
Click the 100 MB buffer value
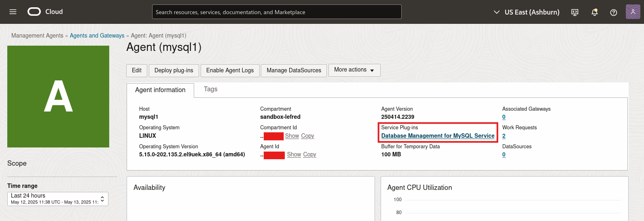tap(391, 154)
